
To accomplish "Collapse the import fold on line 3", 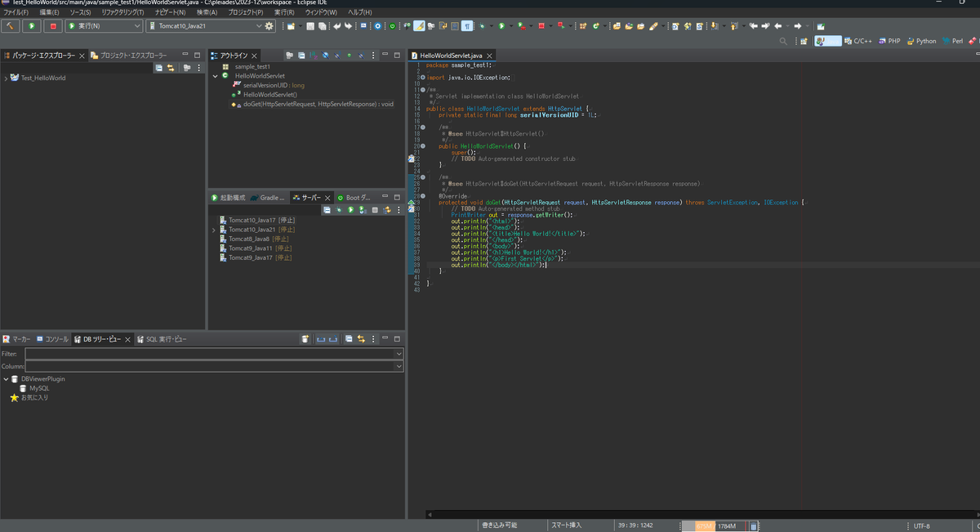I will tap(422, 77).
